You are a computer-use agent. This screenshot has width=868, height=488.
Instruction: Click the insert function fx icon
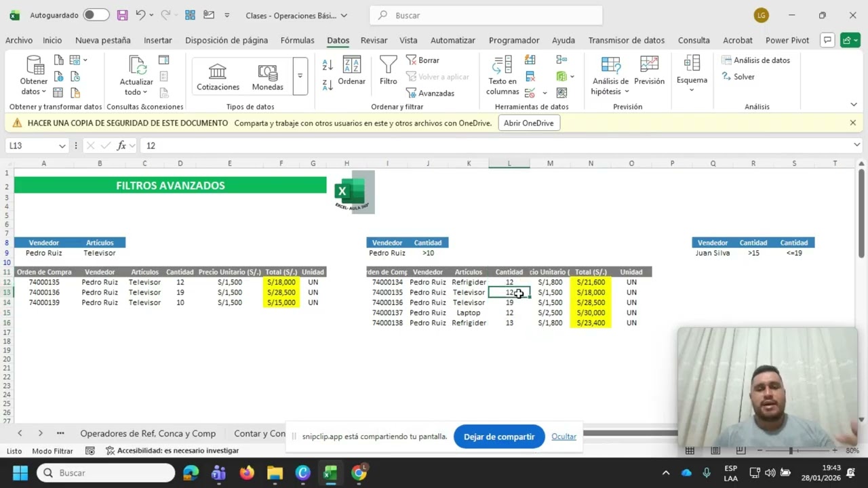click(x=121, y=146)
